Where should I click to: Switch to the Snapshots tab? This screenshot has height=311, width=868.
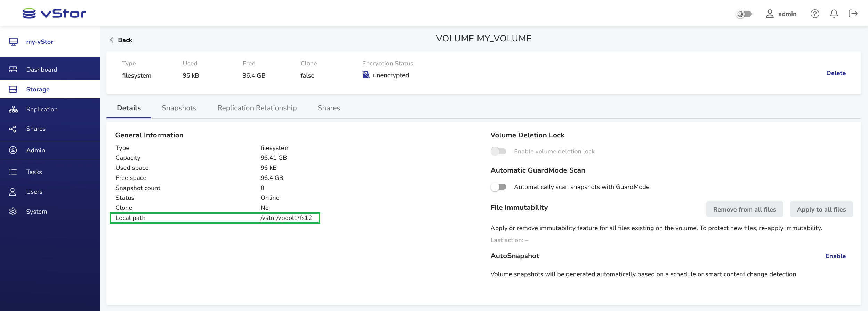[179, 108]
